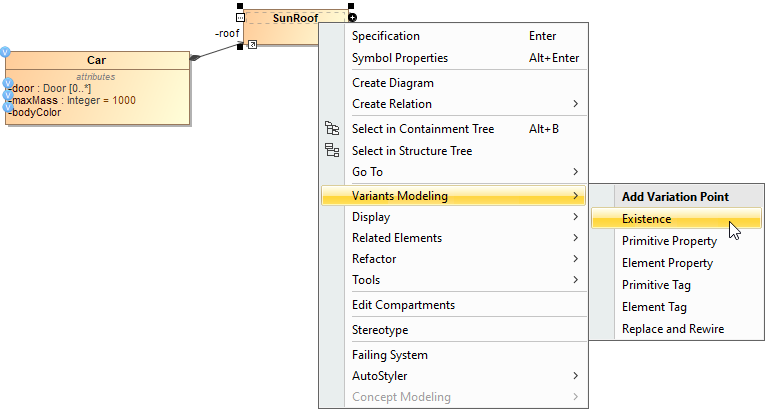766x410 pixels.
Task: Click the variation point badge on Car block
Action: point(6,52)
